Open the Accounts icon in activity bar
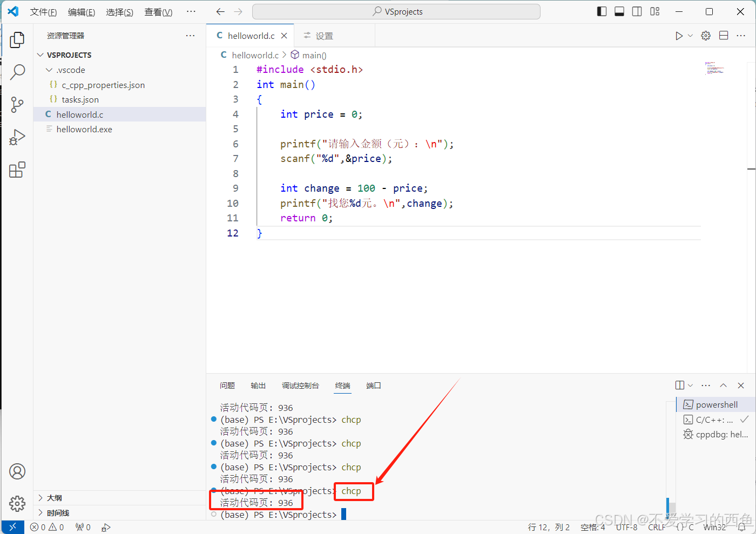 pos(17,471)
